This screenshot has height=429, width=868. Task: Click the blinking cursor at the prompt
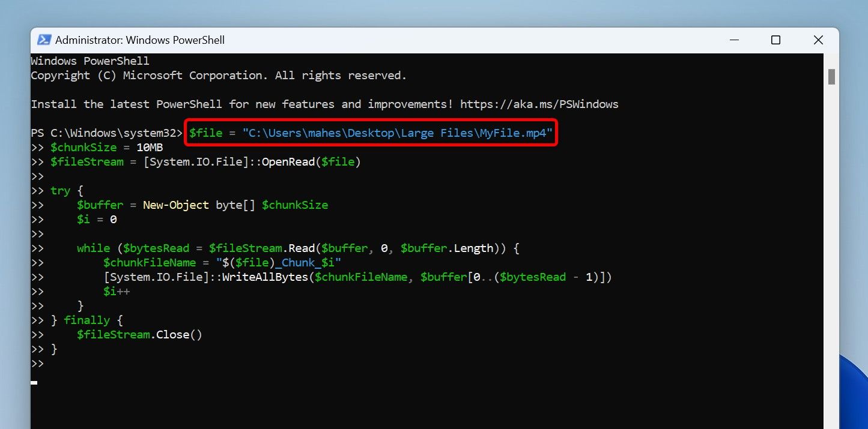click(33, 382)
